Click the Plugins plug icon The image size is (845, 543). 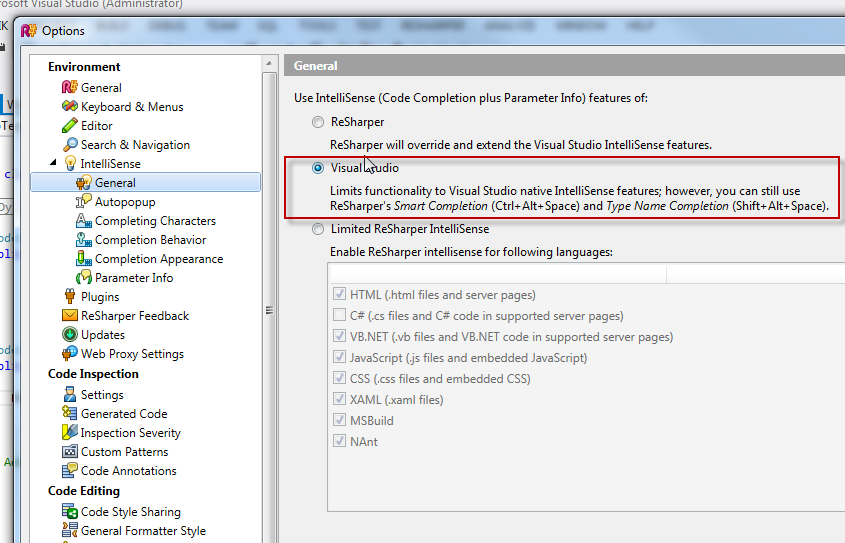[x=70, y=296]
